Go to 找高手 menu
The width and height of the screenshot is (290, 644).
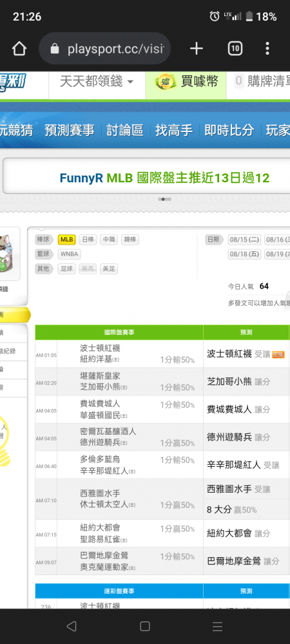pyautogui.click(x=174, y=131)
